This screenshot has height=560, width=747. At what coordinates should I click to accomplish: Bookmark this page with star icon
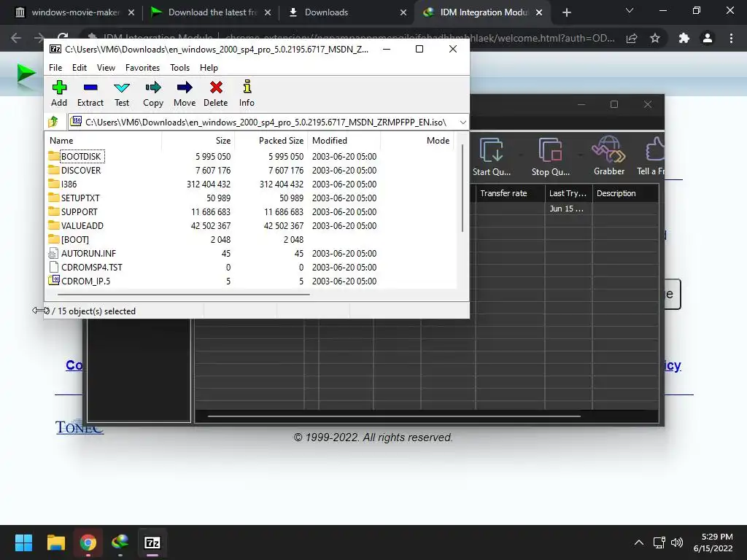click(x=655, y=38)
